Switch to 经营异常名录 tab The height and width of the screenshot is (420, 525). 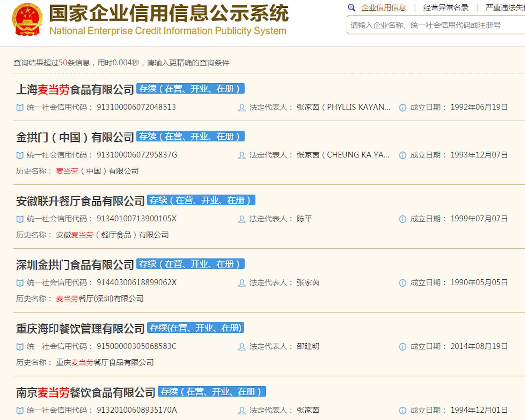(446, 7)
